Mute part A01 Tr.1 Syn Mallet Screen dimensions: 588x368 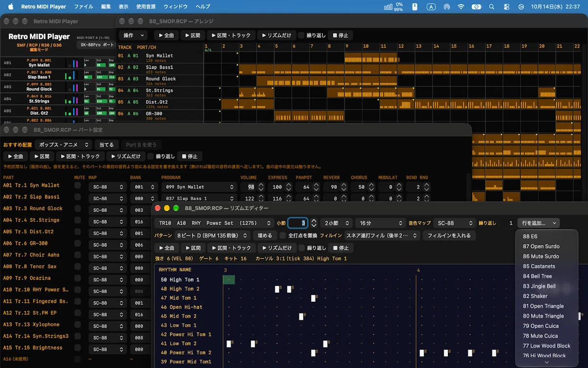pyautogui.click(x=77, y=185)
